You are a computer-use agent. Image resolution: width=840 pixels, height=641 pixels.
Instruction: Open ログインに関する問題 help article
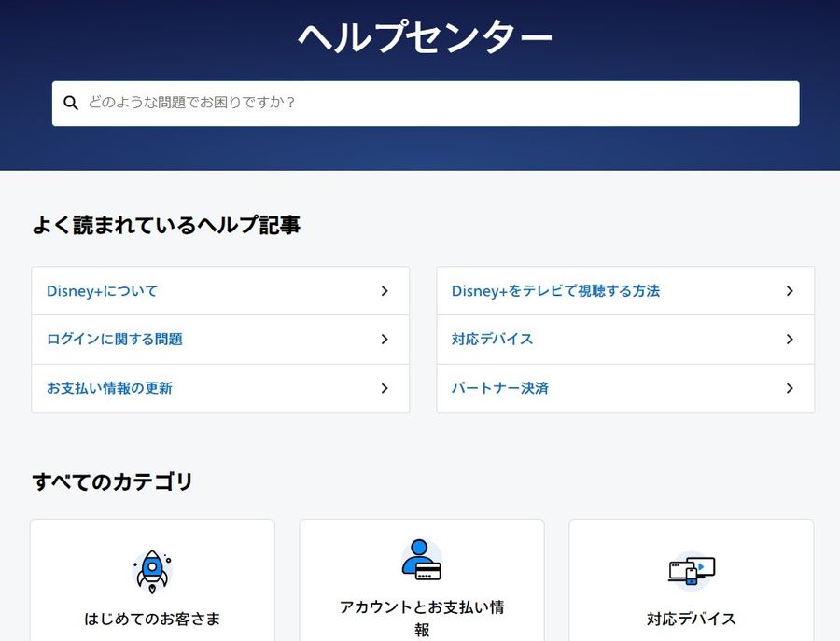[x=220, y=340]
